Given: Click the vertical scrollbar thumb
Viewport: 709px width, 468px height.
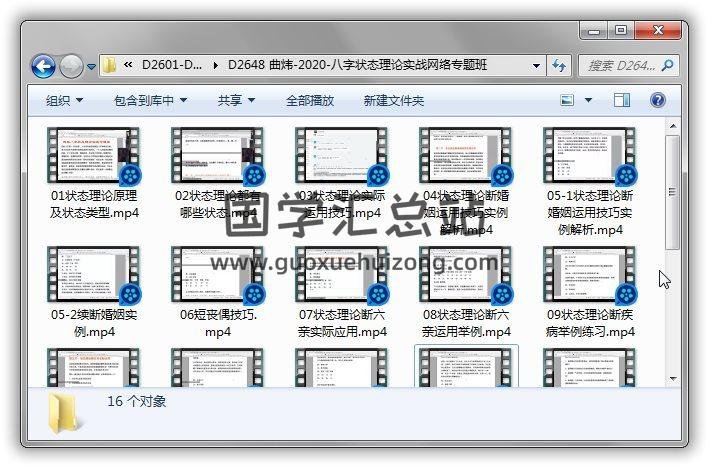Looking at the screenshot, I should click(673, 192).
